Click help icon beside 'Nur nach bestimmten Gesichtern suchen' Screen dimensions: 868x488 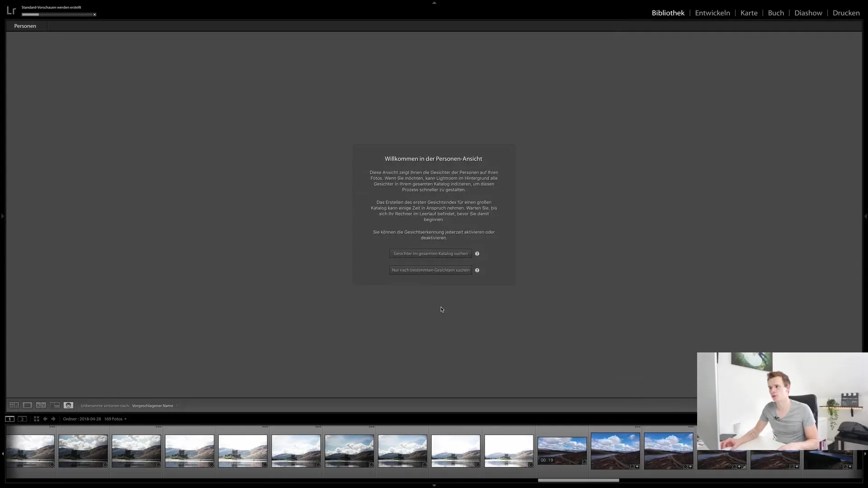(x=477, y=270)
